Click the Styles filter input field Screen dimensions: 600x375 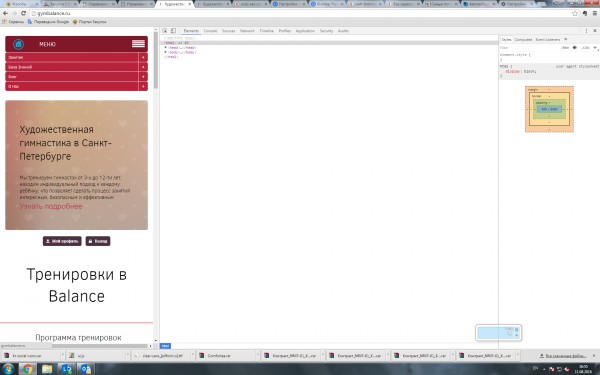click(528, 48)
